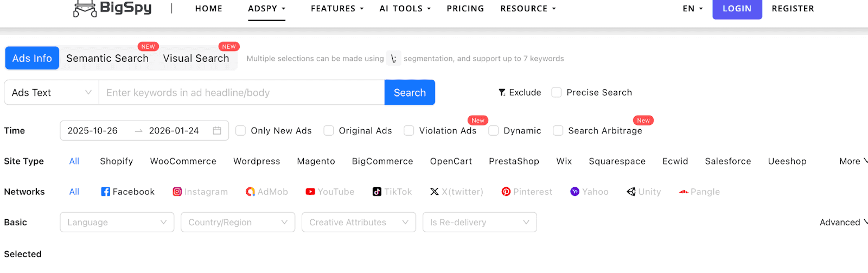
Task: Select the YouTube network icon
Action: click(310, 192)
